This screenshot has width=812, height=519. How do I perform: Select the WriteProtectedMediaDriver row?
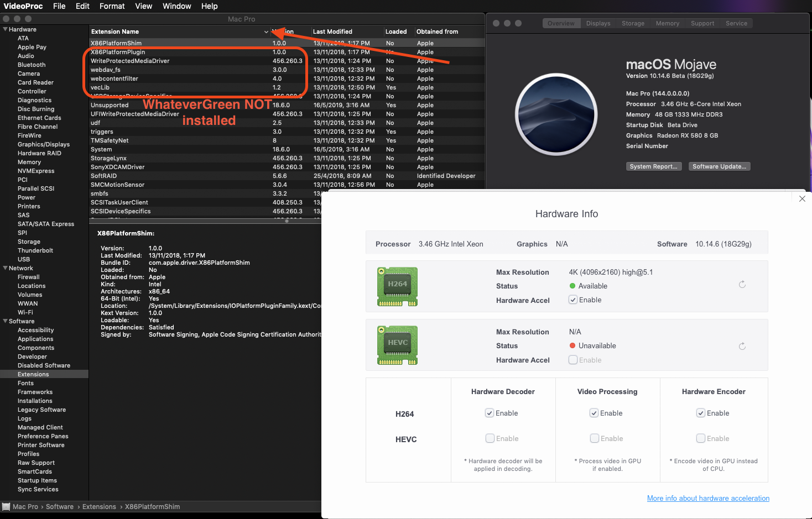tap(287, 61)
